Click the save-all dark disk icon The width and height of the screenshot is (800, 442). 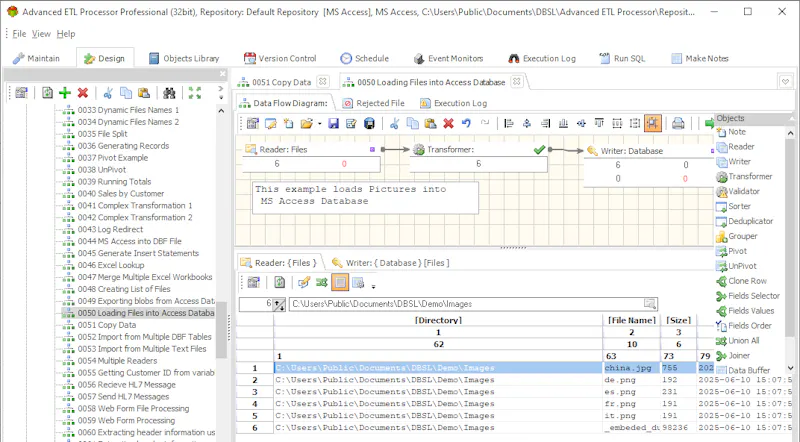[x=369, y=123]
